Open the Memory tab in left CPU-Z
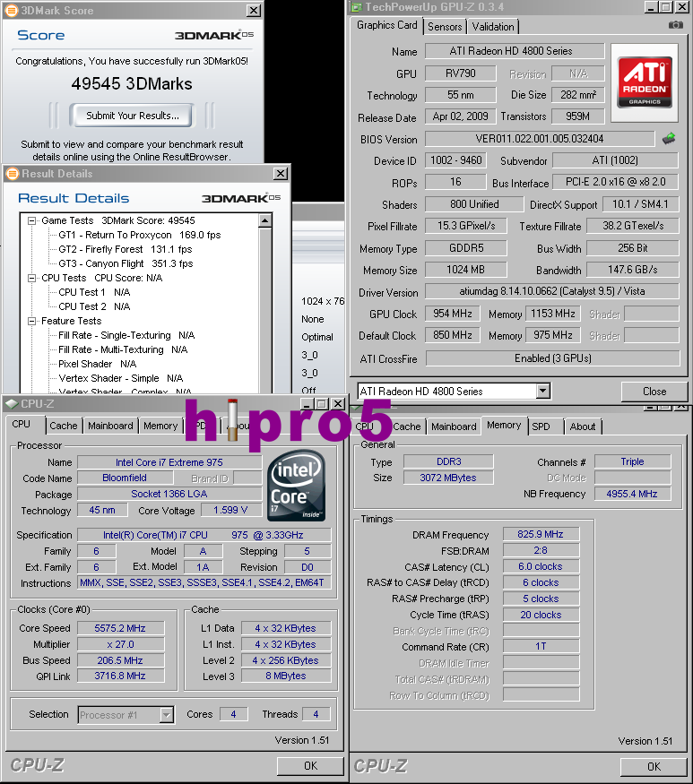The image size is (693, 784). (x=160, y=426)
